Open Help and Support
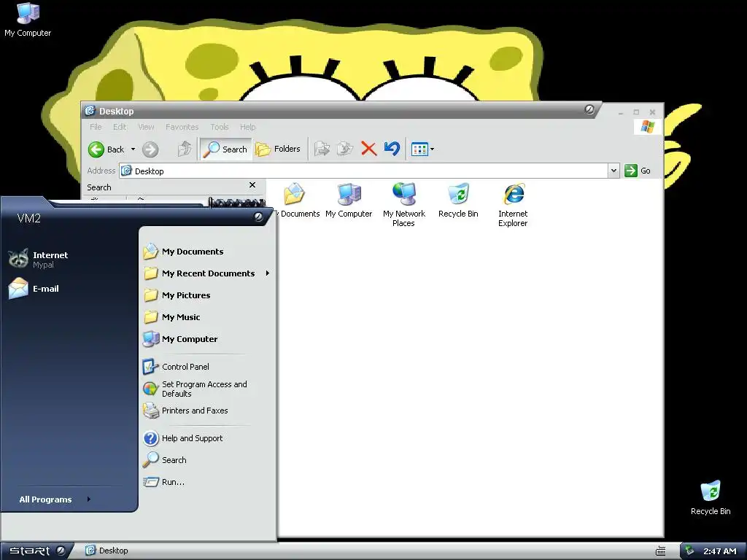The image size is (747, 560). [x=183, y=438]
